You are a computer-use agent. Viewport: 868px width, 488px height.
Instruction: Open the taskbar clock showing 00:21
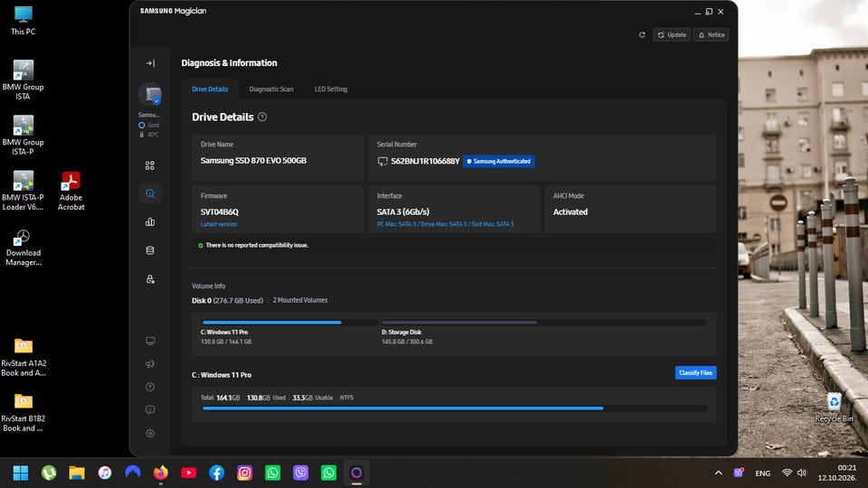(x=837, y=473)
